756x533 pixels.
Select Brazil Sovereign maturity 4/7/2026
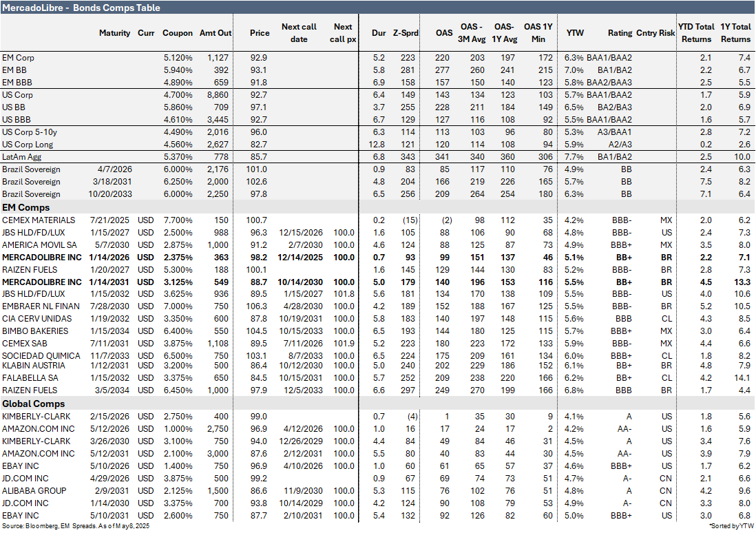click(x=114, y=169)
